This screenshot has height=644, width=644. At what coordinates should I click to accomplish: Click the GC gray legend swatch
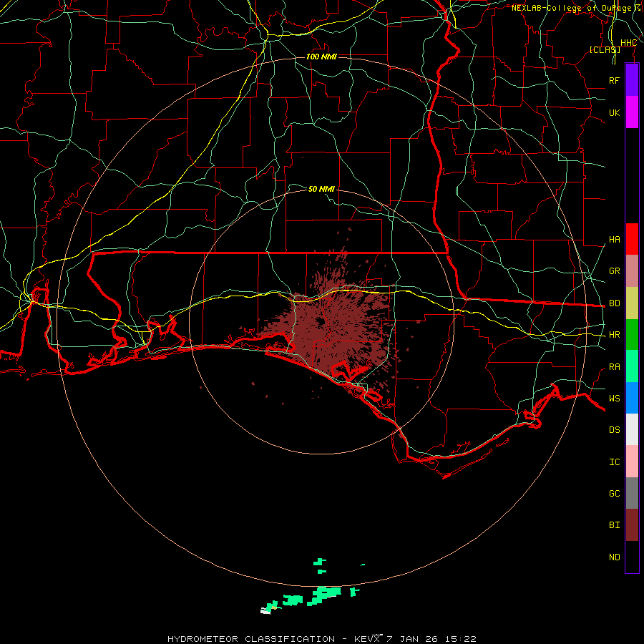coord(632,493)
